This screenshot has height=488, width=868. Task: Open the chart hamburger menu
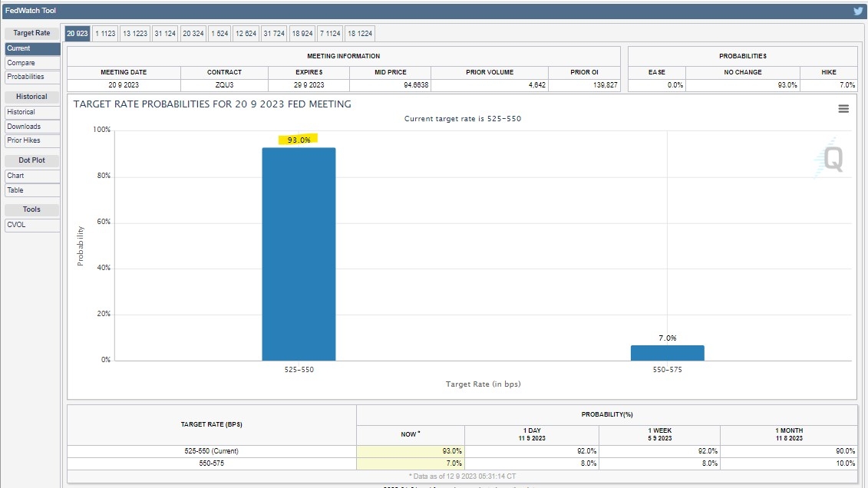tap(843, 109)
